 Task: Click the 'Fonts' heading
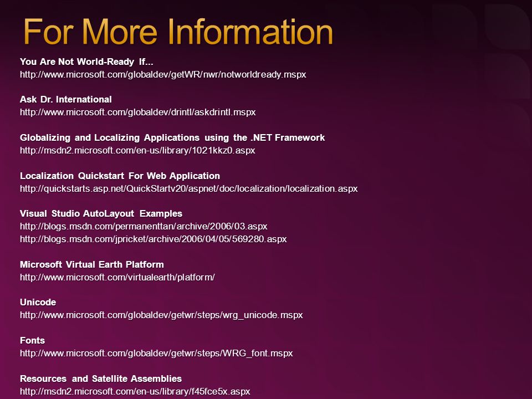(x=33, y=341)
